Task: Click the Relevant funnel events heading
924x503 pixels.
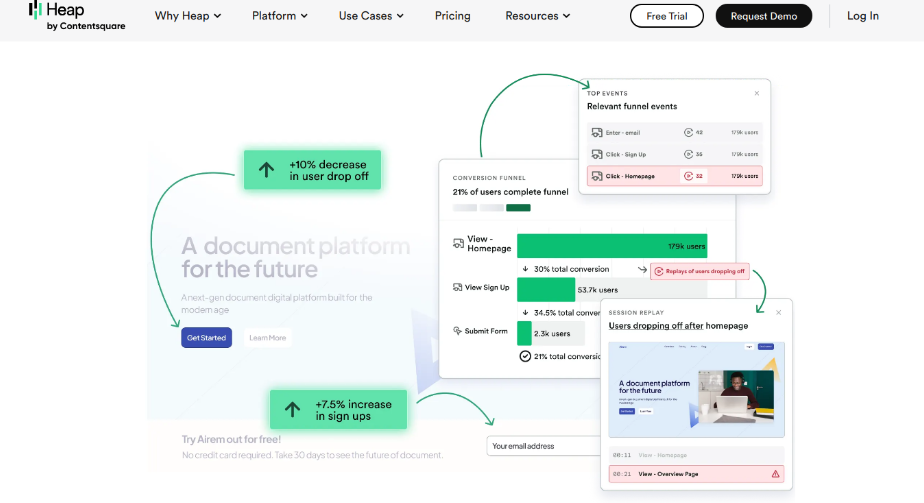Action: click(632, 107)
